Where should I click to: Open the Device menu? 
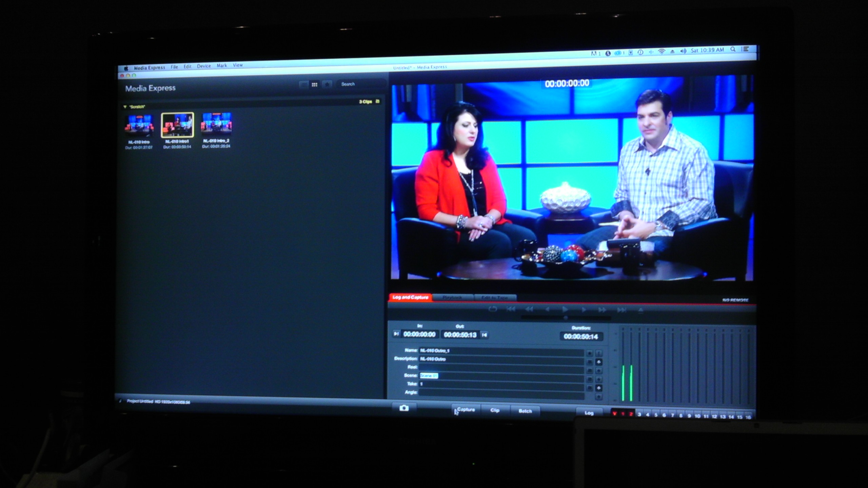pos(204,66)
